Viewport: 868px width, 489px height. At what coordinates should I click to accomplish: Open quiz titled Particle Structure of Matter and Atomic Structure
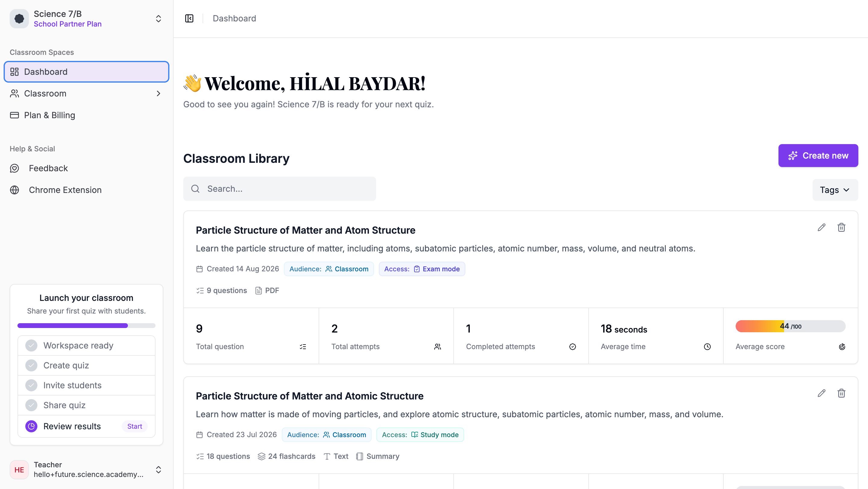[309, 396]
